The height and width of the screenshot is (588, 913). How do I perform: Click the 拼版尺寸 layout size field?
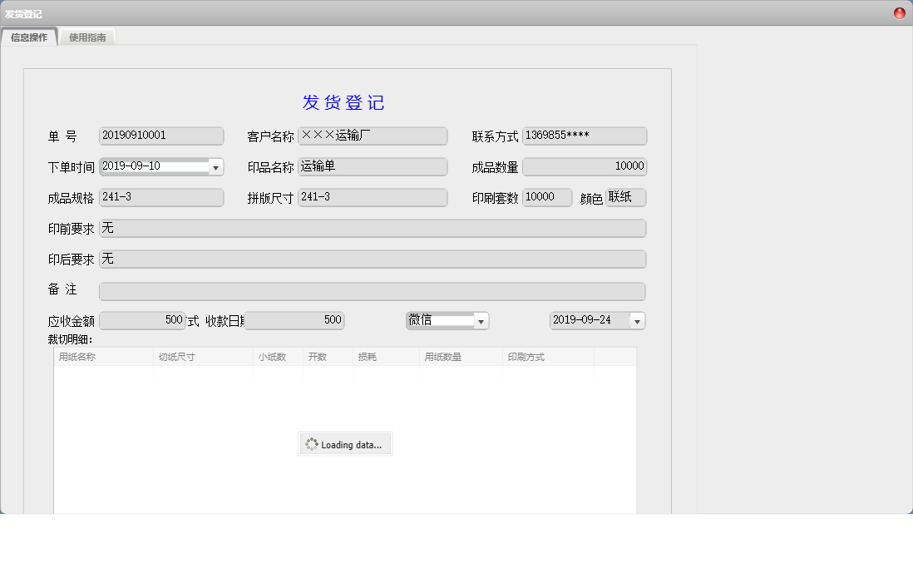pos(372,197)
